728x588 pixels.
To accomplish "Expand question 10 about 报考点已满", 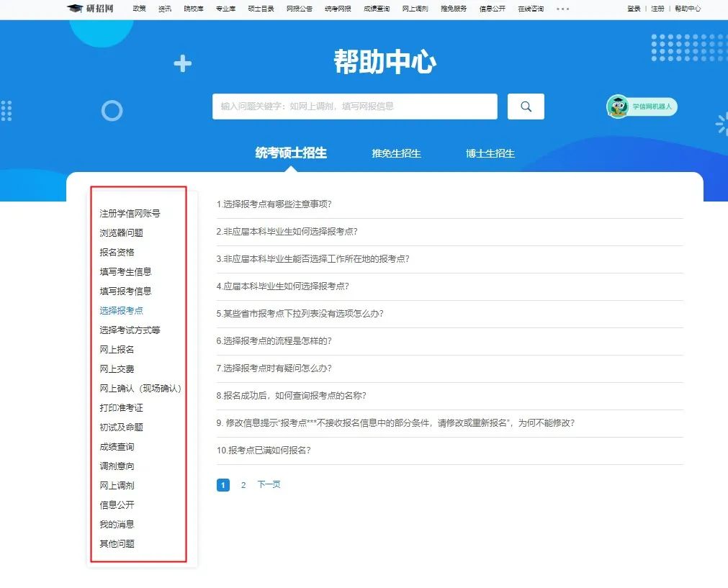I will tap(264, 451).
